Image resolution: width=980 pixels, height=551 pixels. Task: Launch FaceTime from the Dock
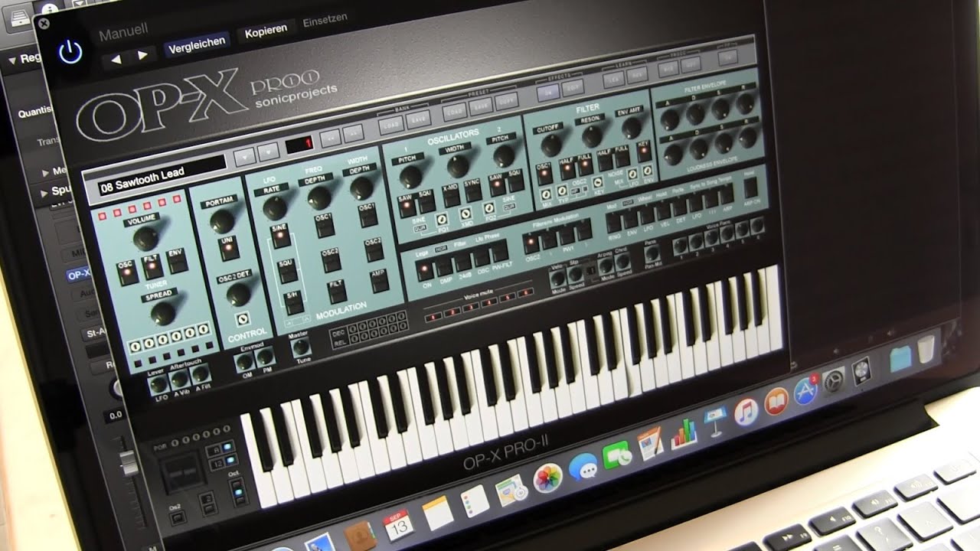click(x=616, y=455)
